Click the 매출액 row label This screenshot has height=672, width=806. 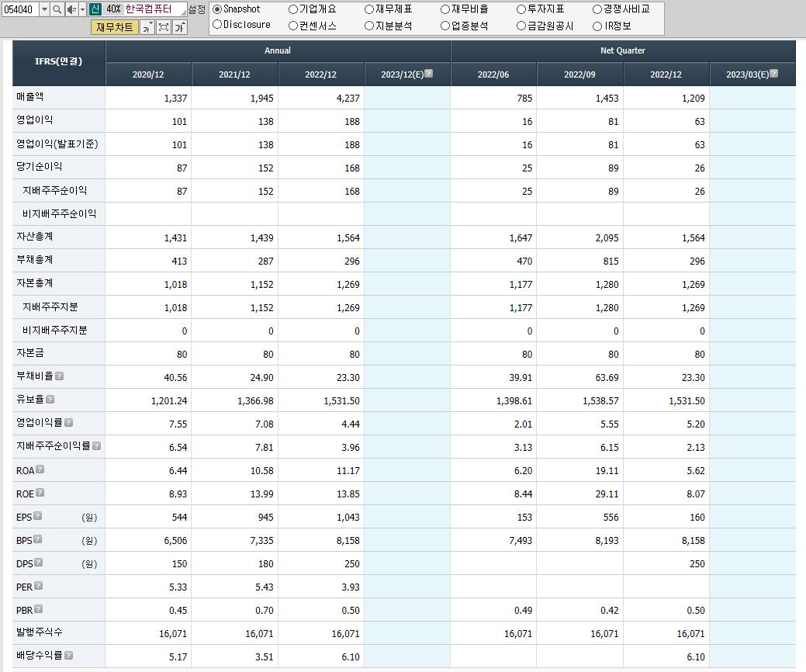click(29, 97)
